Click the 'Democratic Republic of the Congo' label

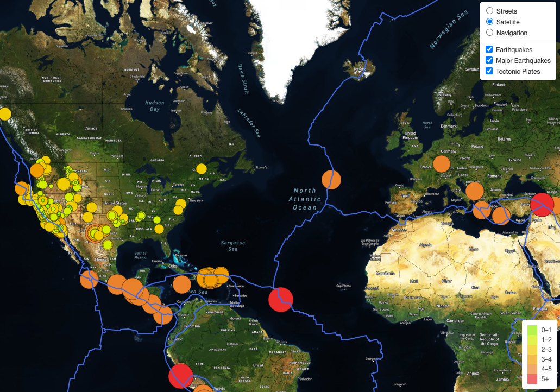pyautogui.click(x=489, y=339)
